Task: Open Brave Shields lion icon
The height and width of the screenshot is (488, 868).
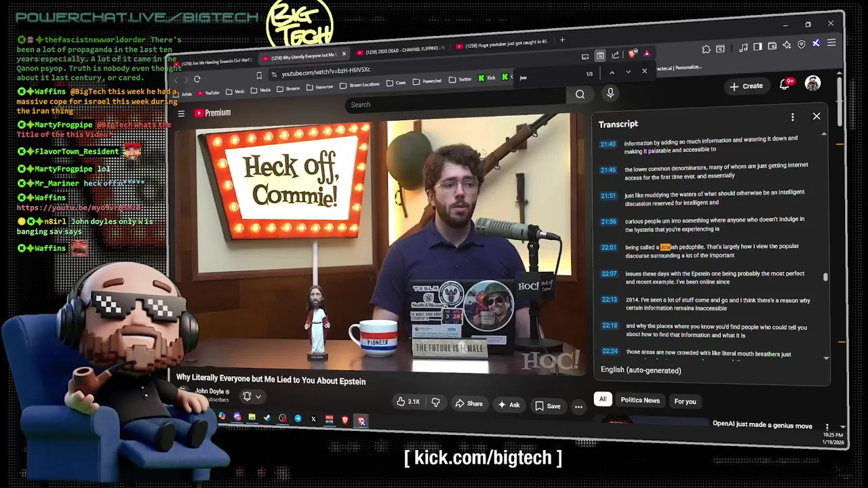Action: click(x=632, y=54)
